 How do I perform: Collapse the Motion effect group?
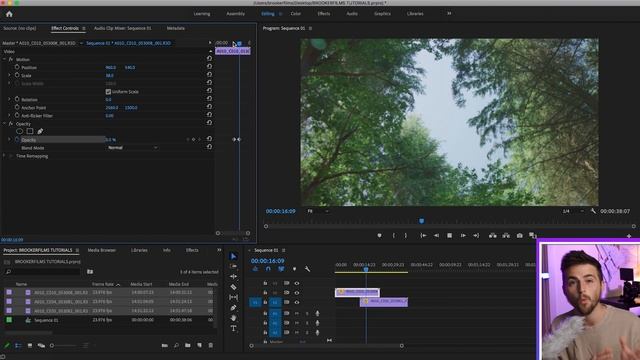coord(4,59)
